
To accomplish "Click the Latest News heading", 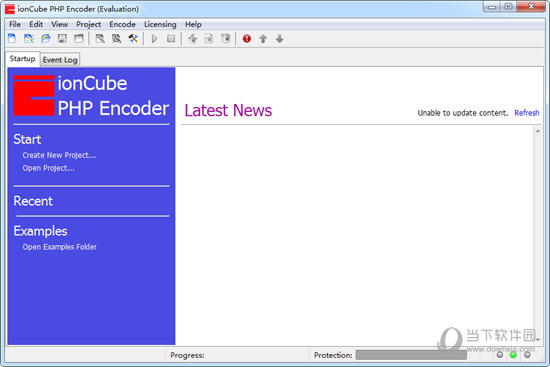I will pos(228,110).
